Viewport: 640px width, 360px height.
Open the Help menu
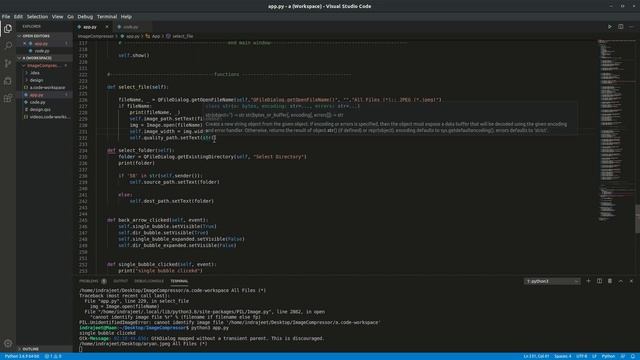tap(126, 17)
